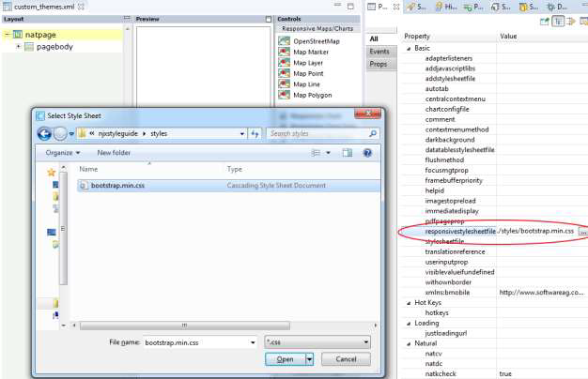Image resolution: width=588 pixels, height=379 pixels.
Task: Collapse the natpage tree node
Action: click(x=7, y=35)
